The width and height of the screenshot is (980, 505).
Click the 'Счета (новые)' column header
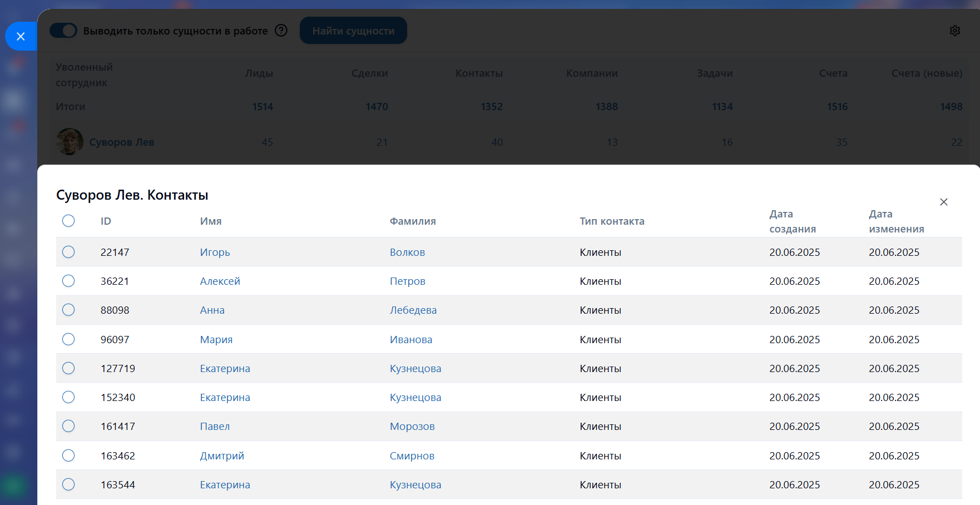pos(927,73)
